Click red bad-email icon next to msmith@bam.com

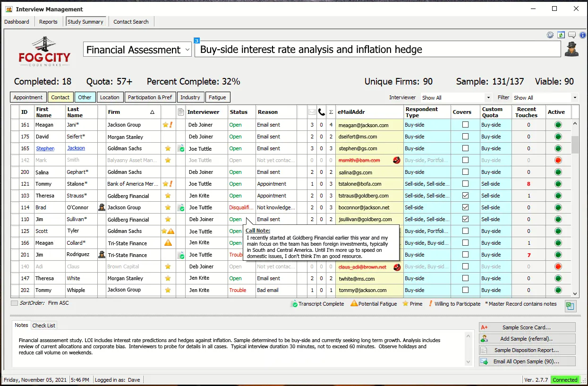[397, 160]
